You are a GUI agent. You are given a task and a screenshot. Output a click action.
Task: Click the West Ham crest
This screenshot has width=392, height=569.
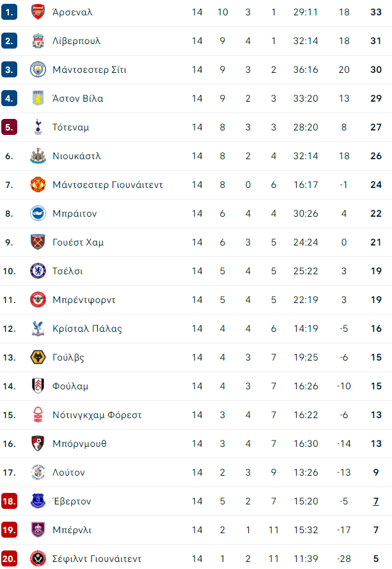point(38,242)
